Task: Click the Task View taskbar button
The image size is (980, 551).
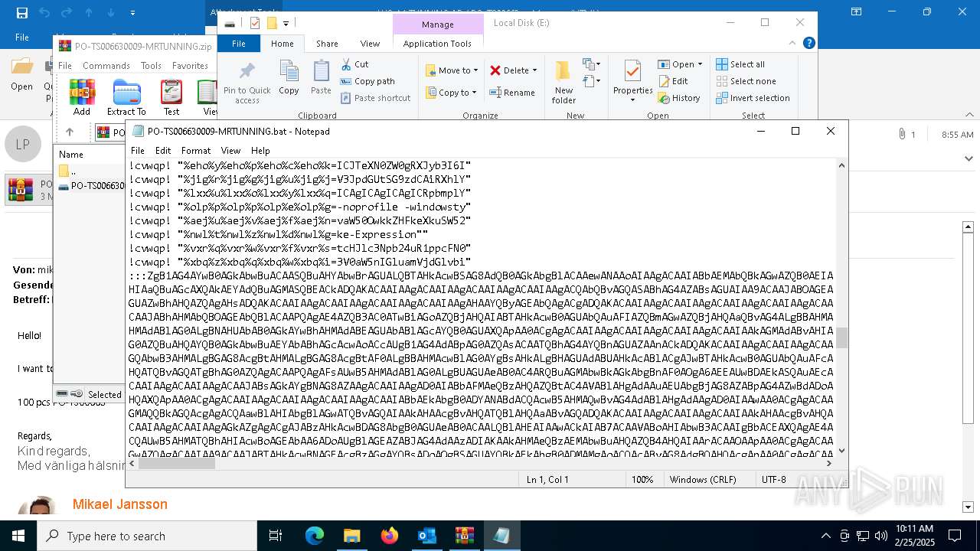Action: click(x=276, y=536)
